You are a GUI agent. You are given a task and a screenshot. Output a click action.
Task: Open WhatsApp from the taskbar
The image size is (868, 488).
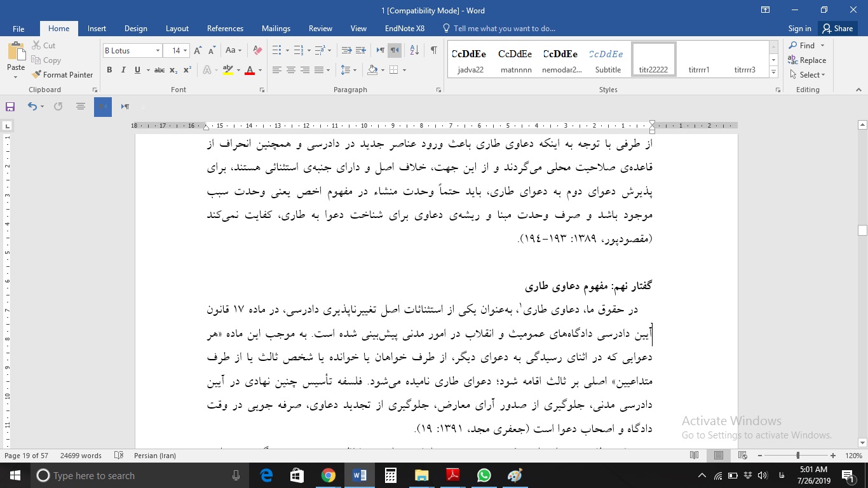(x=484, y=475)
